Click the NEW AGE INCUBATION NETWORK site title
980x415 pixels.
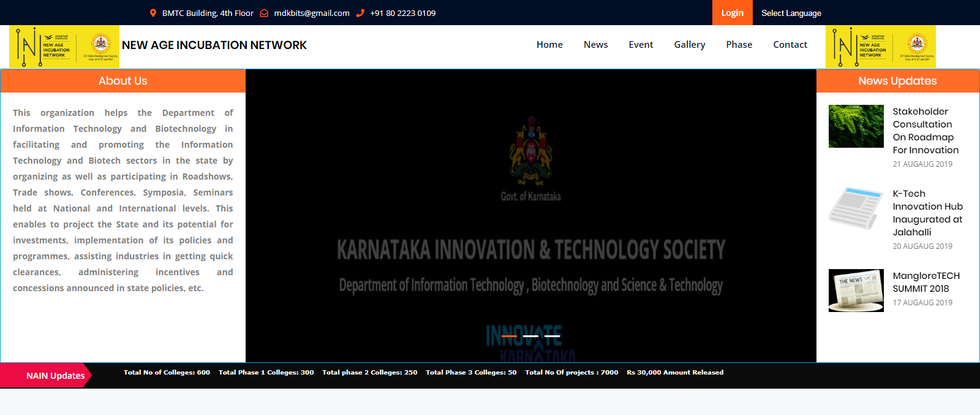click(x=214, y=45)
